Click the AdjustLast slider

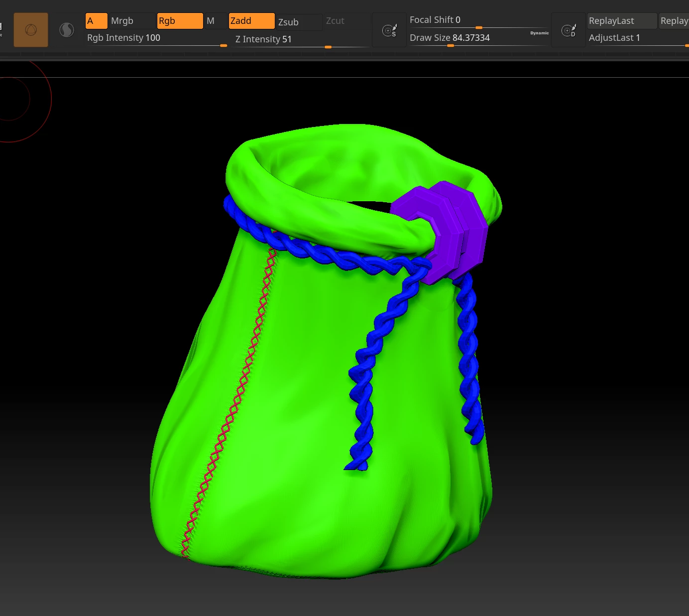[638, 39]
